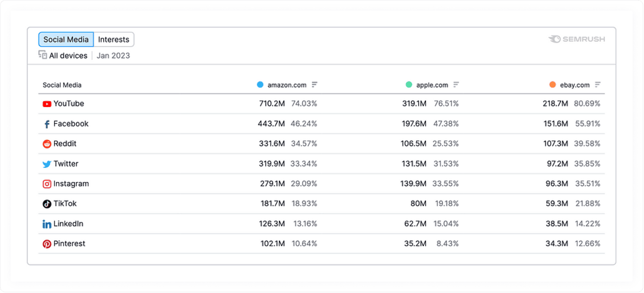The image size is (644, 293).
Task: Click the Instagram camera icon
Action: tap(46, 183)
